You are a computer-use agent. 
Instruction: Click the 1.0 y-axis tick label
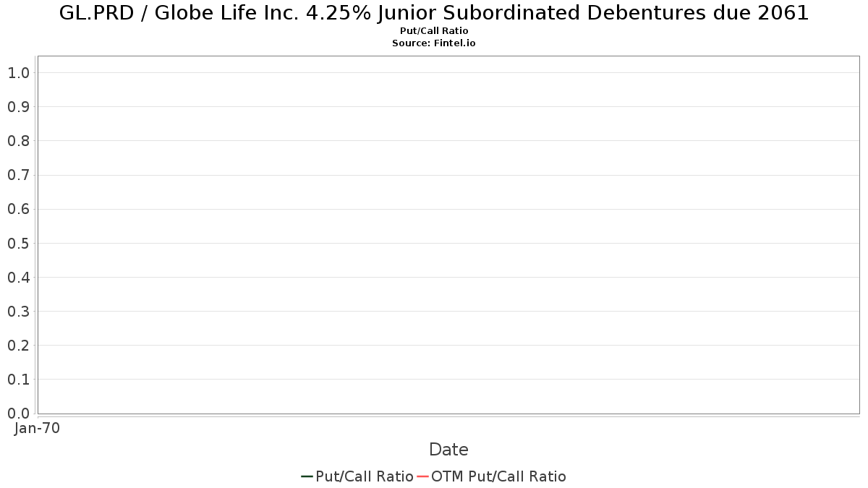tap(18, 72)
